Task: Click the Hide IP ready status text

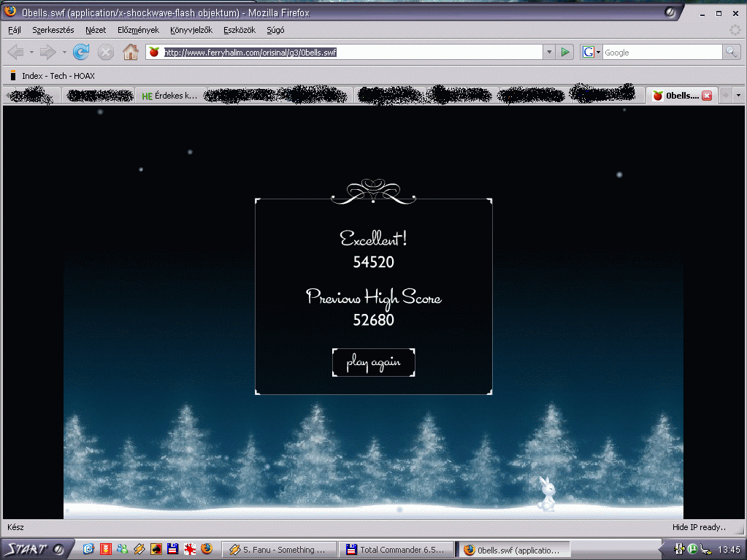Action: (x=699, y=527)
